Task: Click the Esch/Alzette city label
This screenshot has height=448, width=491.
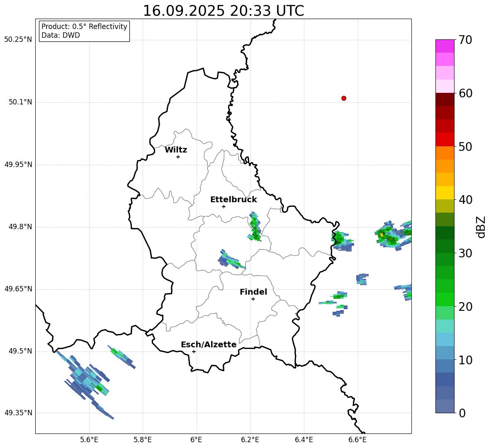Action: click(209, 344)
